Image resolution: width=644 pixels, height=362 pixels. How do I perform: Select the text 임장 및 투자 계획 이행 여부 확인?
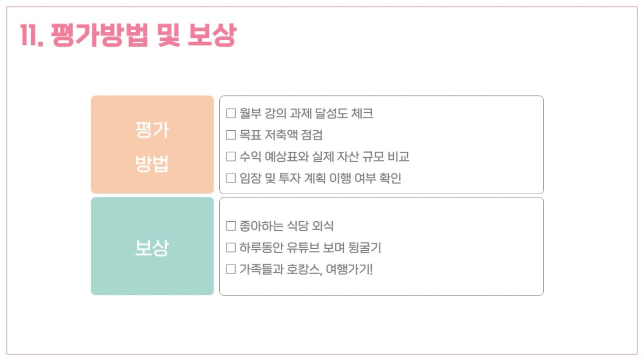pyautogui.click(x=320, y=178)
